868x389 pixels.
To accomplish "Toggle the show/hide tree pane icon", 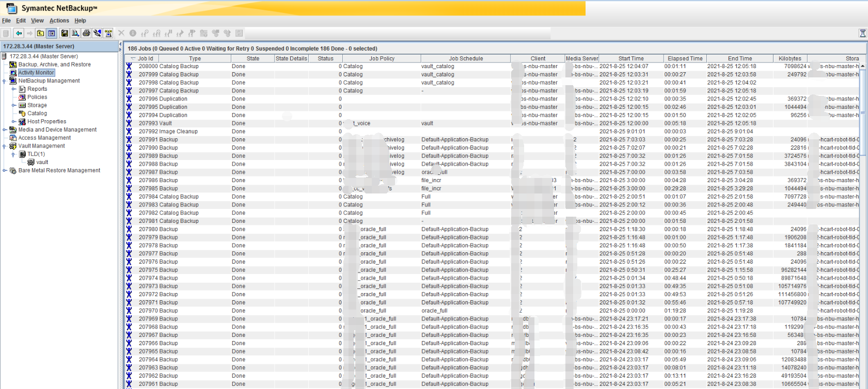I will (52, 34).
